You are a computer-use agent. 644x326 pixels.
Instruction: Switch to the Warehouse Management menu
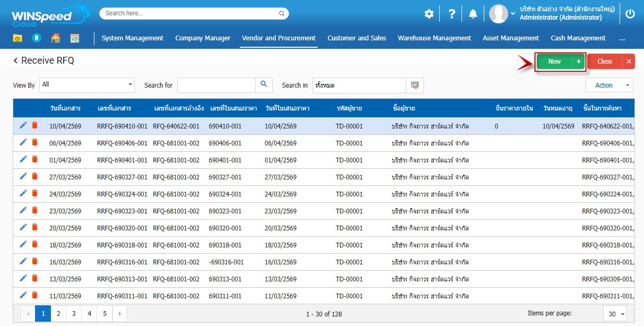click(434, 38)
